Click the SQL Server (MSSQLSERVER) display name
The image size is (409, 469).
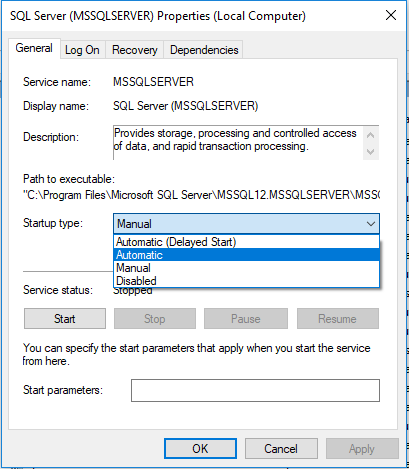pos(186,106)
